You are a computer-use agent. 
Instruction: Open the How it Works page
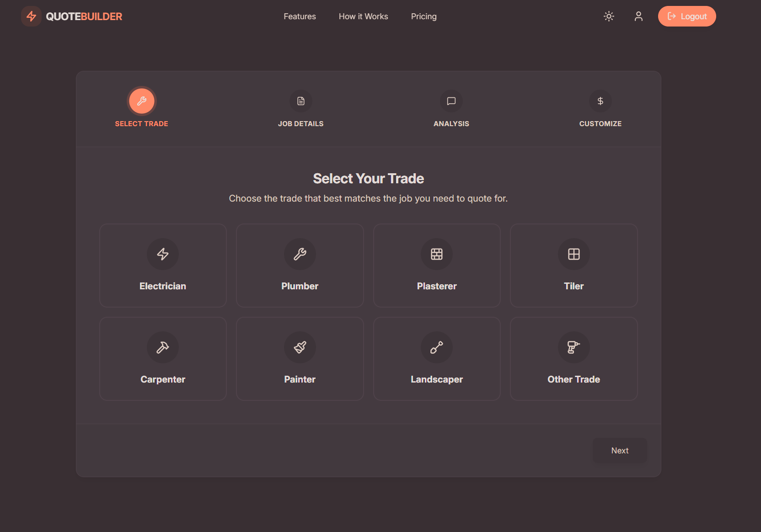click(x=363, y=16)
